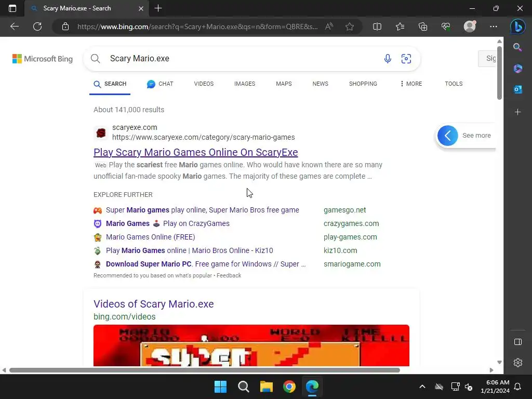Switch to the IMAGES tab
Viewport: 532px width, 399px height.
pyautogui.click(x=245, y=84)
